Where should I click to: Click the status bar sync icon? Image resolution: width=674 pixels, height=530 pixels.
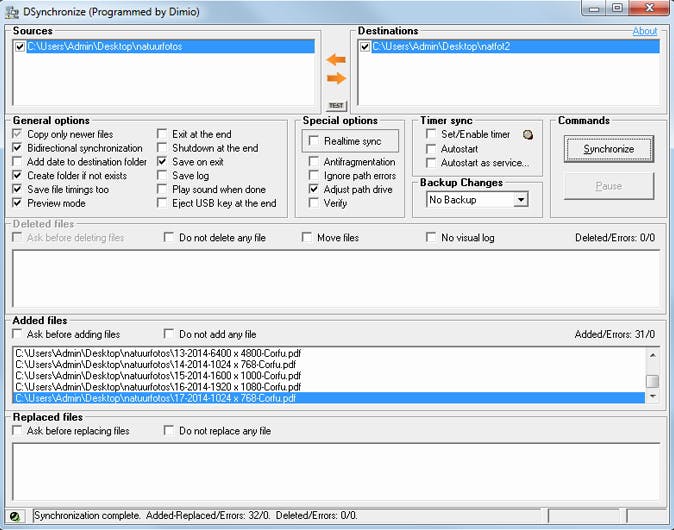tap(15, 516)
